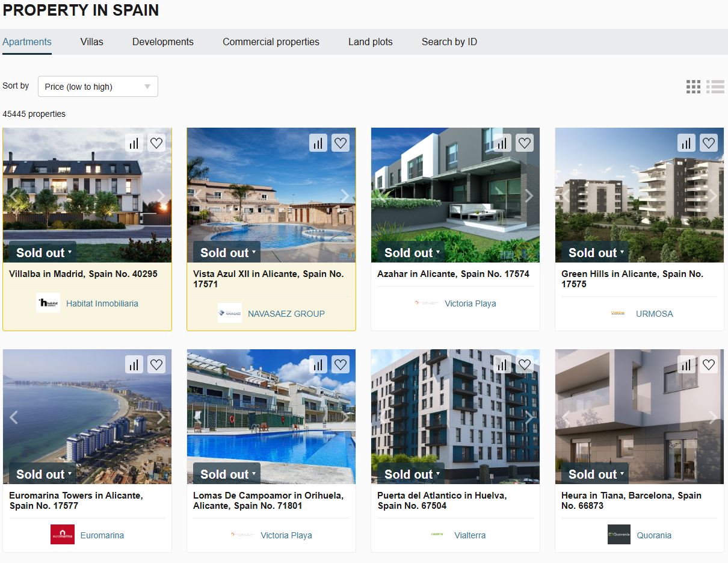Select Search by ID tab
Screen dimensions: 728x563
(x=449, y=42)
